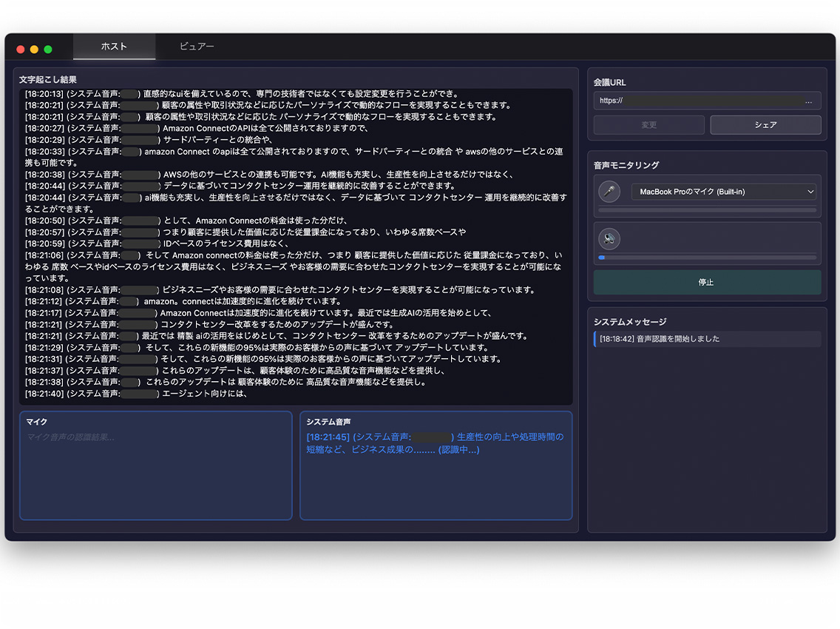Screen dimensions: 840x629
Task: Select the ホスト tab
Action: coord(112,46)
